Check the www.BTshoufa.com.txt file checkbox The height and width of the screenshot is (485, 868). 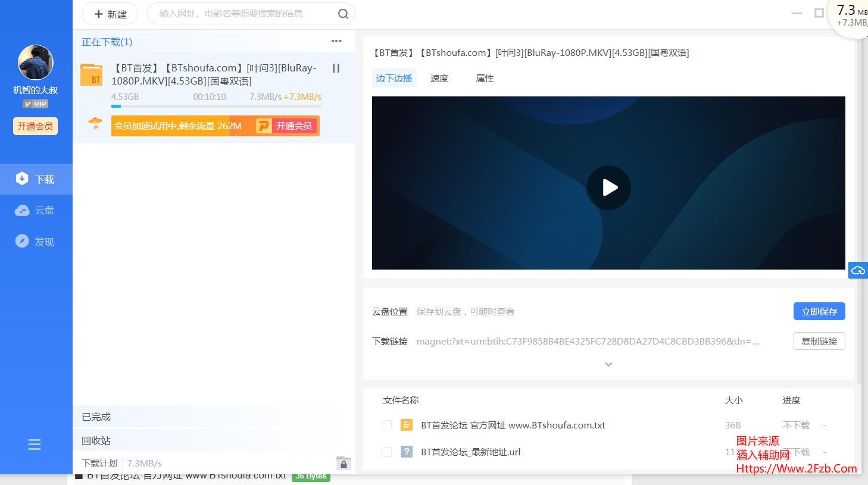386,425
